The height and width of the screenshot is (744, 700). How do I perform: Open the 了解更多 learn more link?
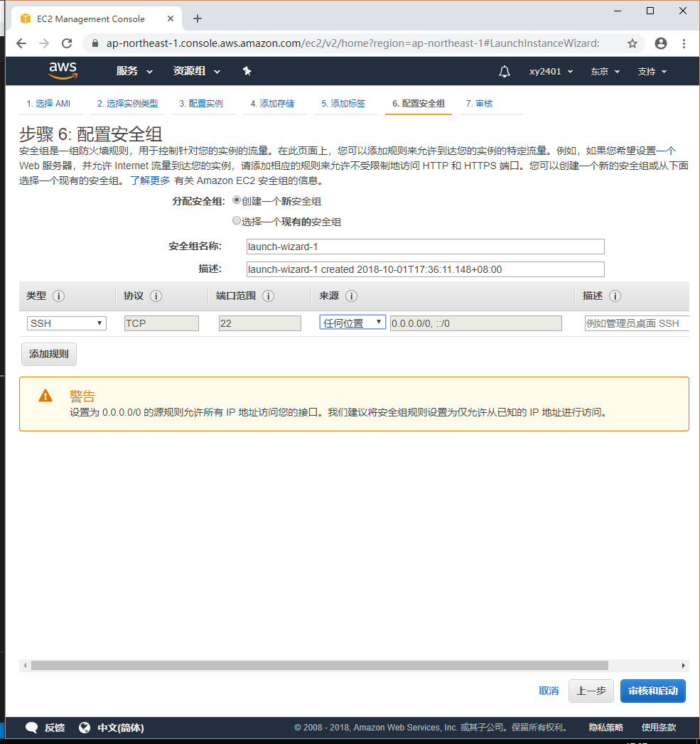(150, 180)
